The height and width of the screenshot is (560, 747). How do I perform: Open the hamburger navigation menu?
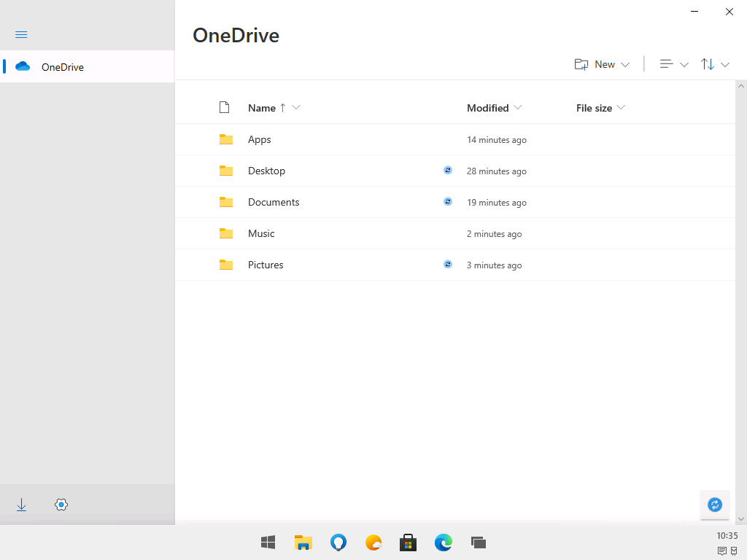[x=21, y=35]
